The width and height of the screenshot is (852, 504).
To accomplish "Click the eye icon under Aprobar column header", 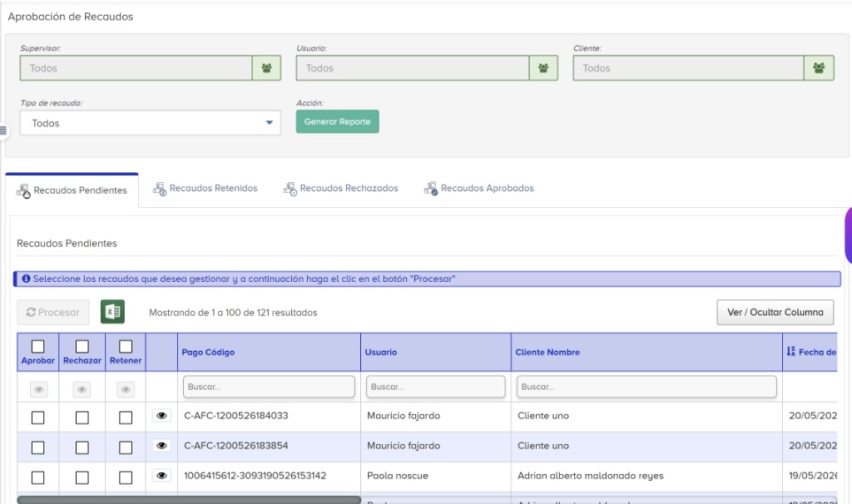I will (x=38, y=389).
